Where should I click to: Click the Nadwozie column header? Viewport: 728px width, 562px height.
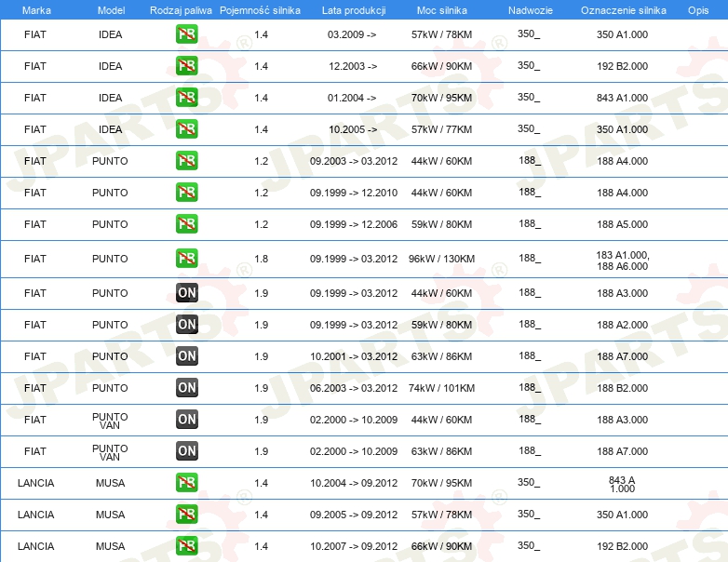[531, 10]
